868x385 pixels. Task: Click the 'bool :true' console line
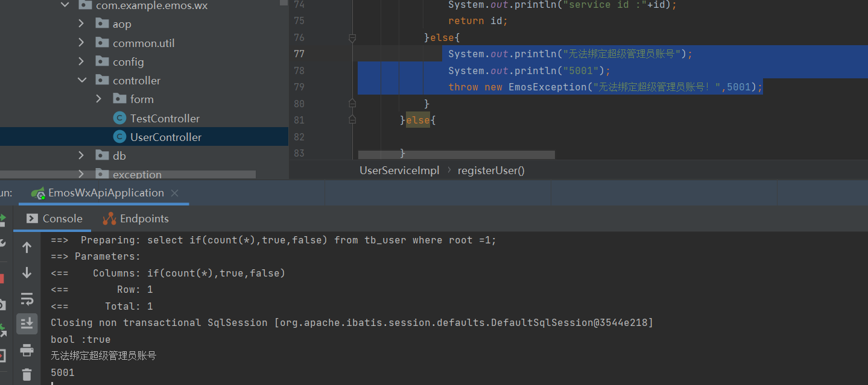[x=80, y=340]
